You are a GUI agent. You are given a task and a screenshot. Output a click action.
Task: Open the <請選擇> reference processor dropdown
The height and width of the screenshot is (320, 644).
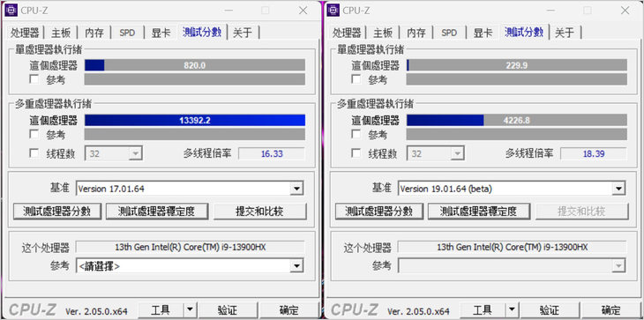click(190, 266)
